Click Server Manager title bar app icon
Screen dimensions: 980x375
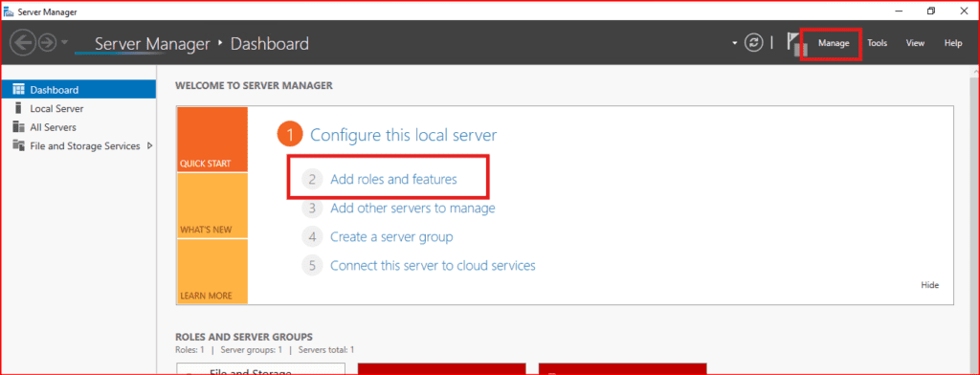pos(9,11)
